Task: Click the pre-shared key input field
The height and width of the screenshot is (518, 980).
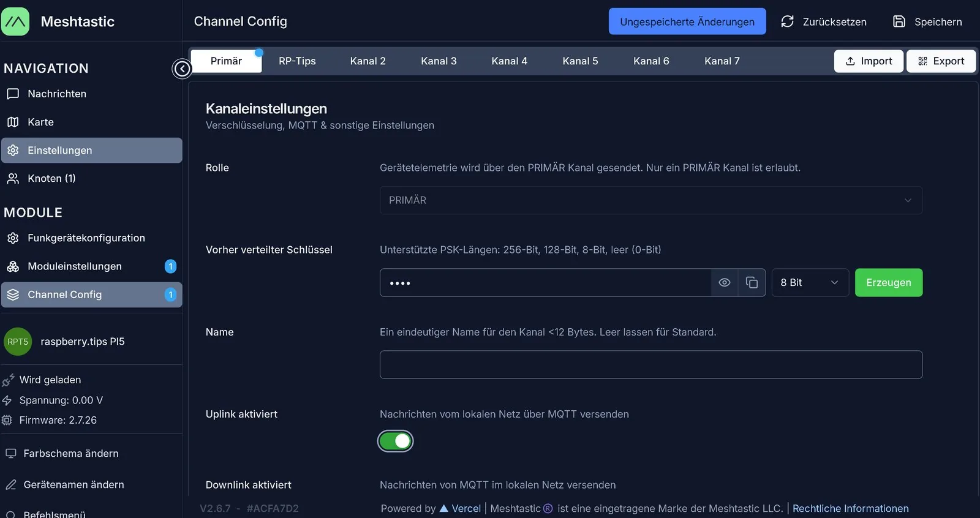Action: tap(545, 282)
